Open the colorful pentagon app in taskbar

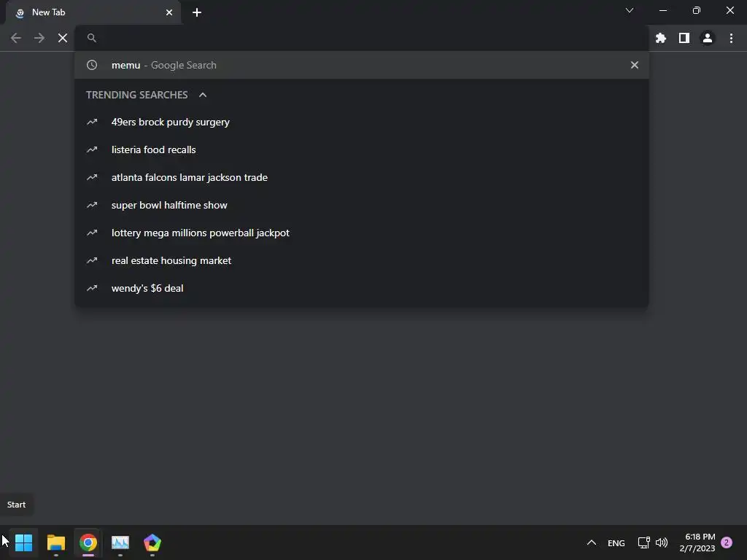pos(152,542)
